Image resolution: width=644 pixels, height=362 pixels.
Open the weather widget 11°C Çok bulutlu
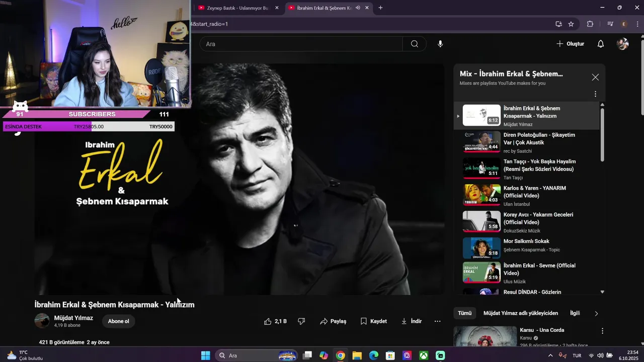[x=25, y=355]
